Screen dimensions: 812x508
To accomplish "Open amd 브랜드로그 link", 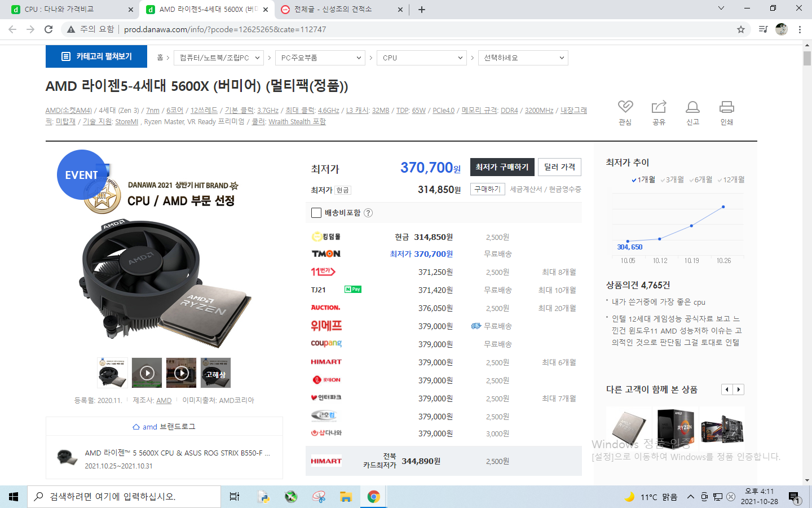I will [164, 427].
